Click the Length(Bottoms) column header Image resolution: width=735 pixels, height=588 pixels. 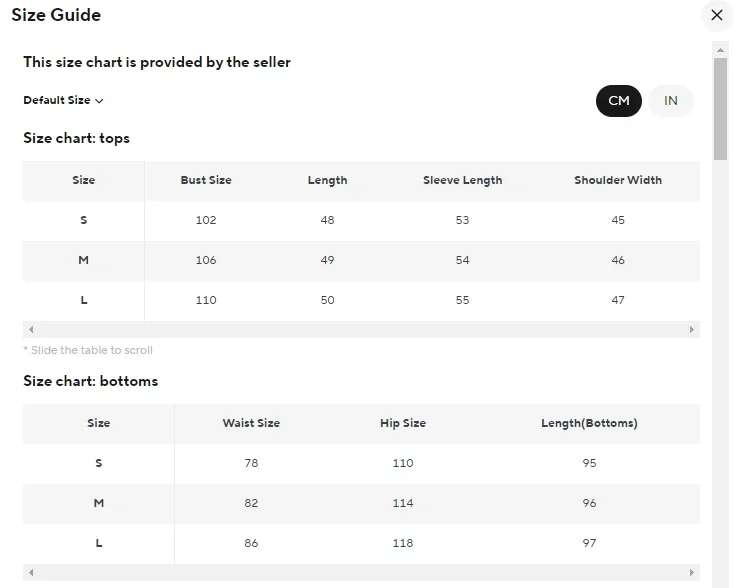coord(589,423)
